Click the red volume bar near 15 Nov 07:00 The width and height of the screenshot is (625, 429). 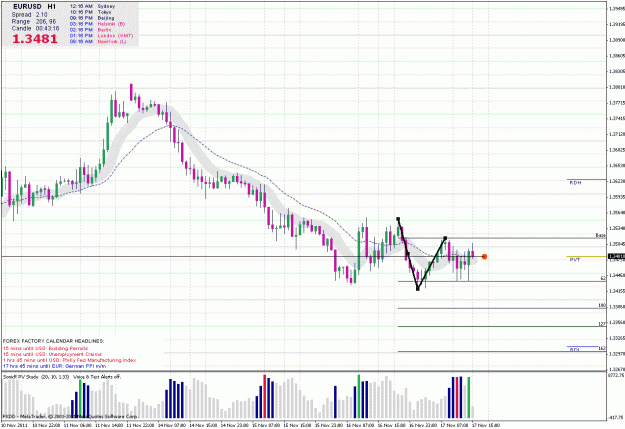pyautogui.click(x=264, y=396)
